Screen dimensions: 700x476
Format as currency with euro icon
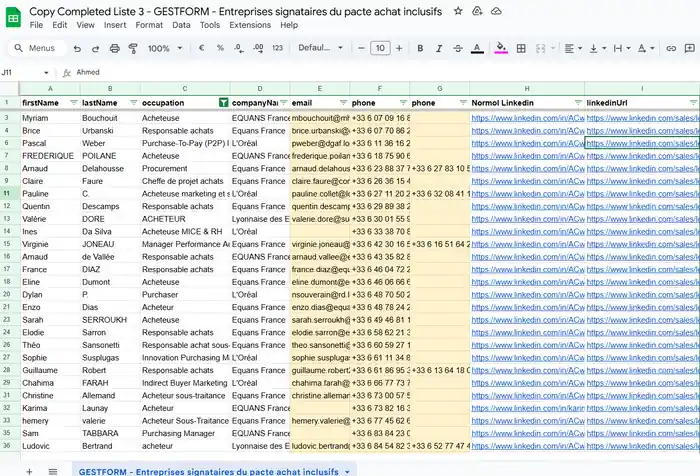click(x=201, y=48)
